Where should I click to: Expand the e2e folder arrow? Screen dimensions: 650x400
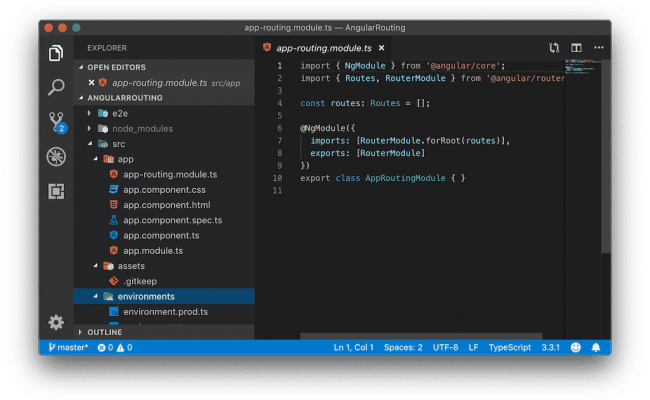89,113
